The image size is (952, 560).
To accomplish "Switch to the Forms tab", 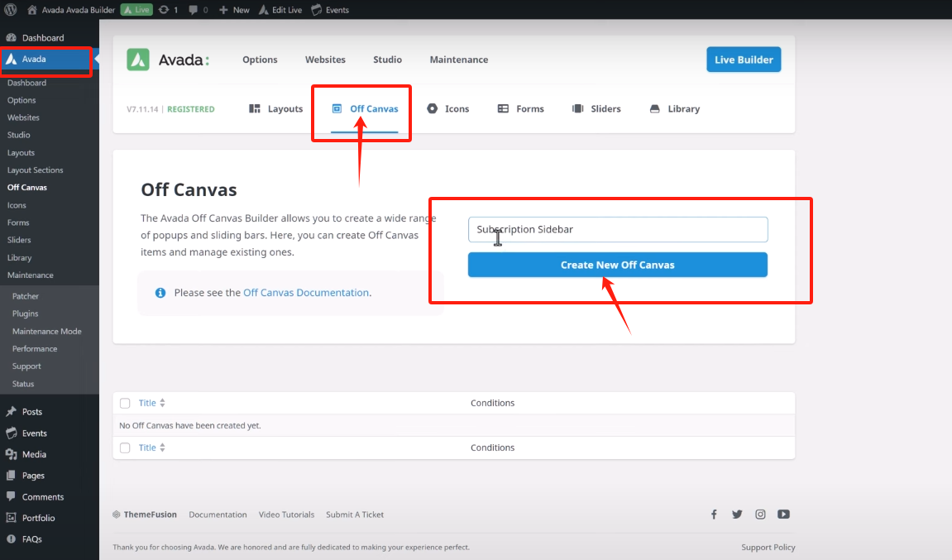I will point(521,109).
